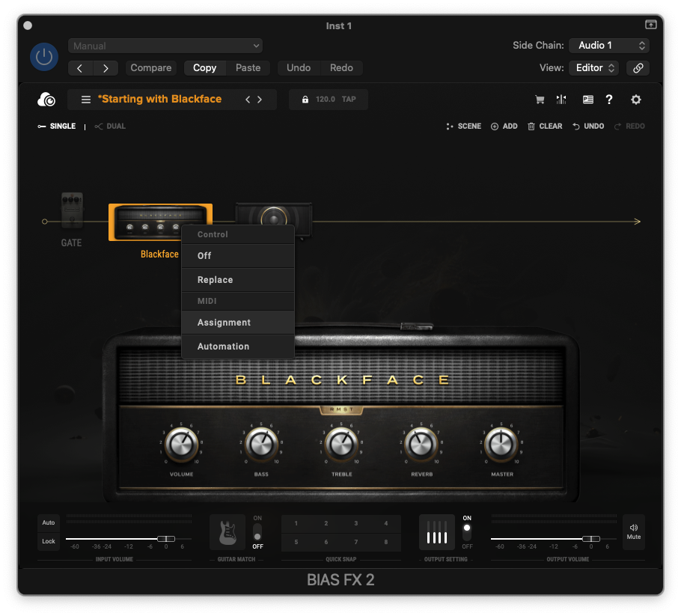The image size is (681, 616).
Task: Open the mixer levels icon
Action: [561, 100]
